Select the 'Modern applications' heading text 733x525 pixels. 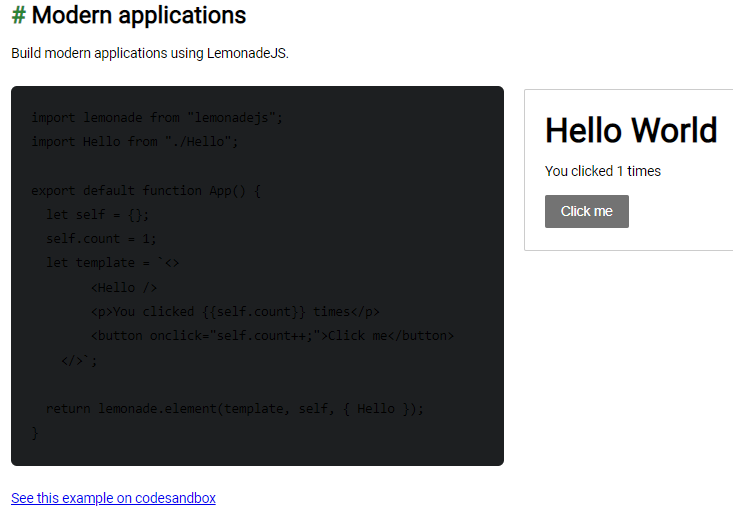tap(139, 15)
